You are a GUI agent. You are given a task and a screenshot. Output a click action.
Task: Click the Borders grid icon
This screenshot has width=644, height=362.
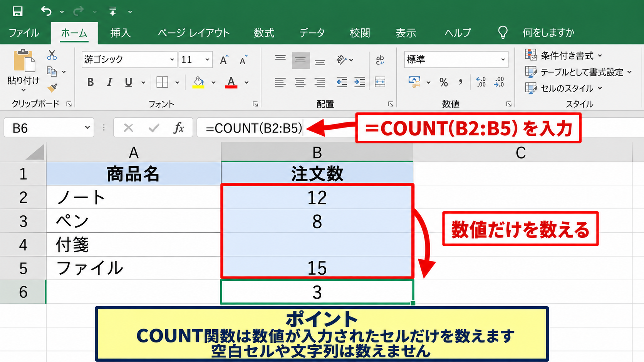(x=162, y=82)
